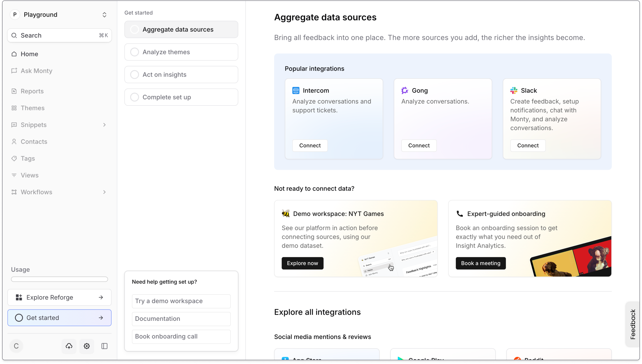Image resolution: width=642 pixels, height=364 pixels.
Task: Click the Book a meeting button
Action: [481, 263]
